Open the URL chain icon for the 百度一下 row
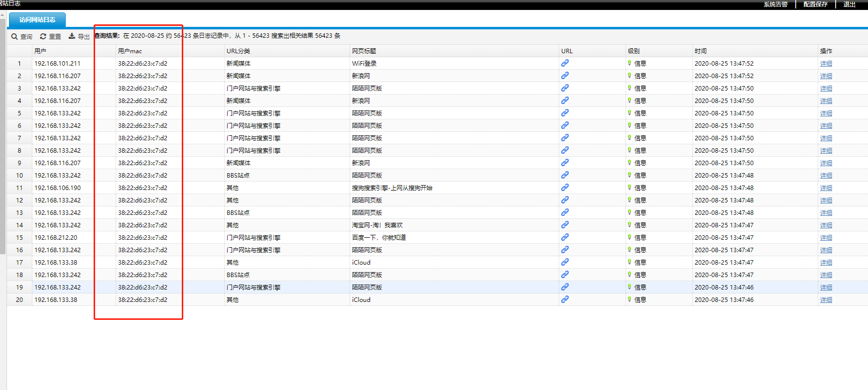868x390 pixels. tap(565, 237)
